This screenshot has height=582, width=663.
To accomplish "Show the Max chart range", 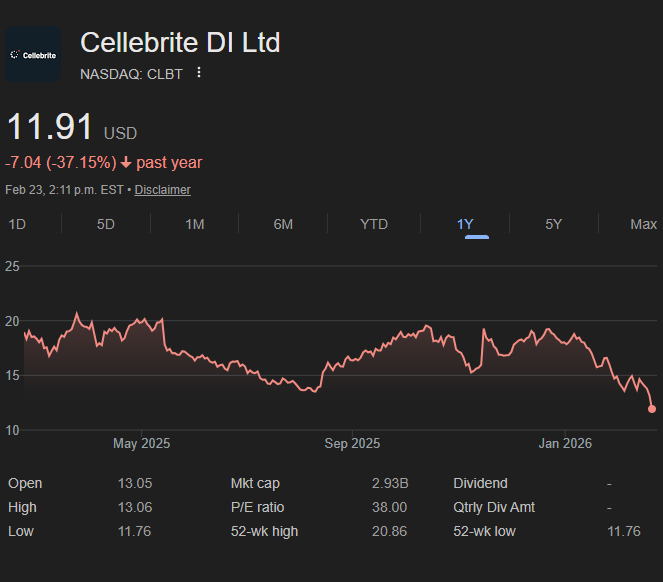I will pyautogui.click(x=644, y=224).
